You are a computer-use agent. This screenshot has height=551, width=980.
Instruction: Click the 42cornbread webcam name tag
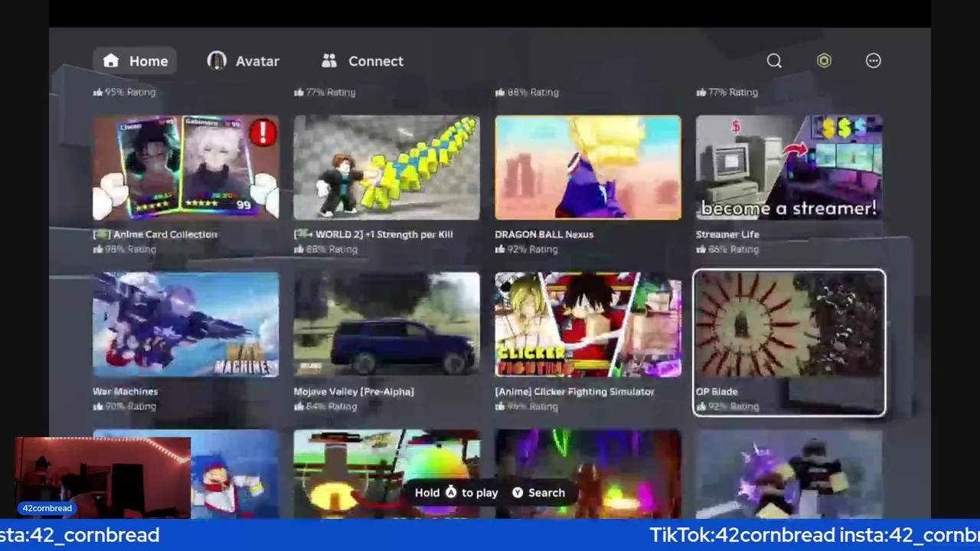(47, 508)
